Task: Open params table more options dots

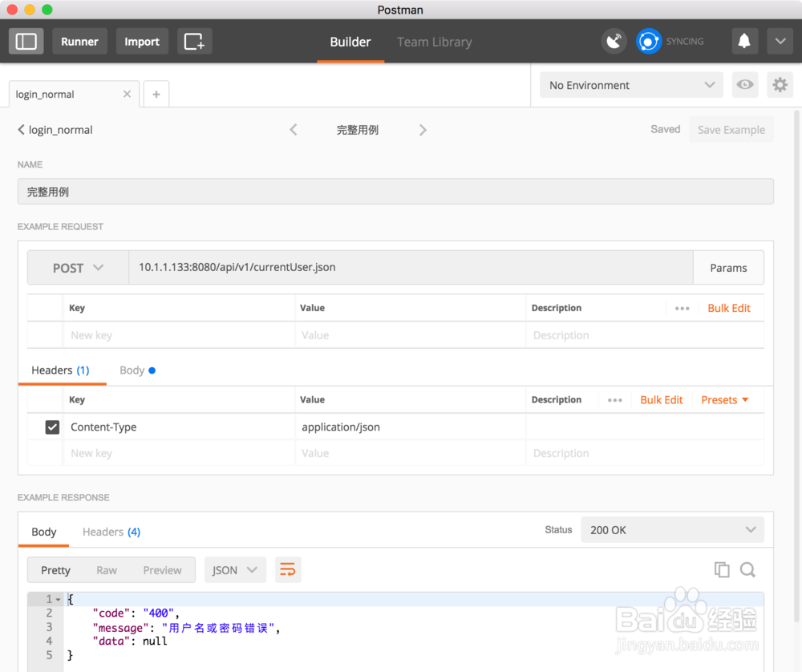Action: [683, 309]
